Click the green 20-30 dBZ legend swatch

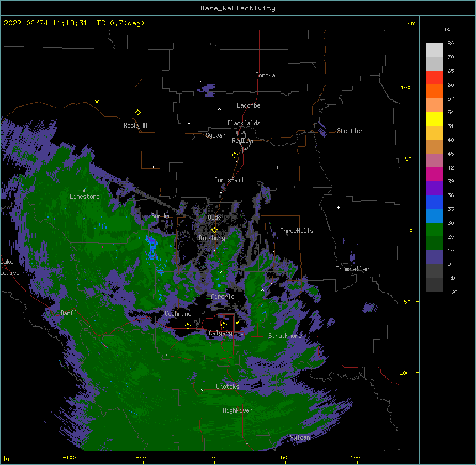coord(434,230)
